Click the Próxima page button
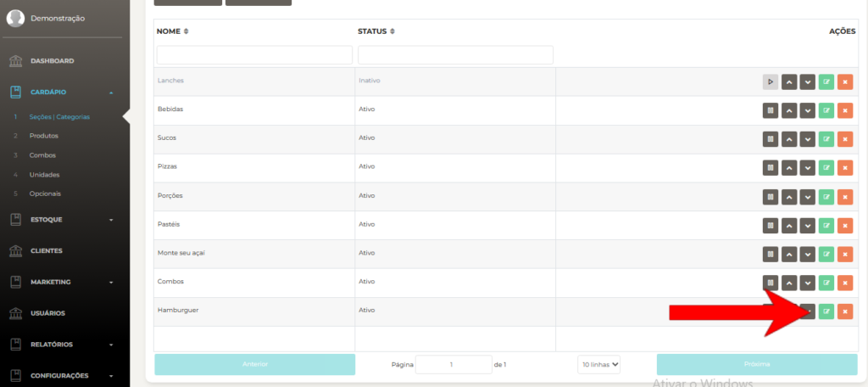 757,364
